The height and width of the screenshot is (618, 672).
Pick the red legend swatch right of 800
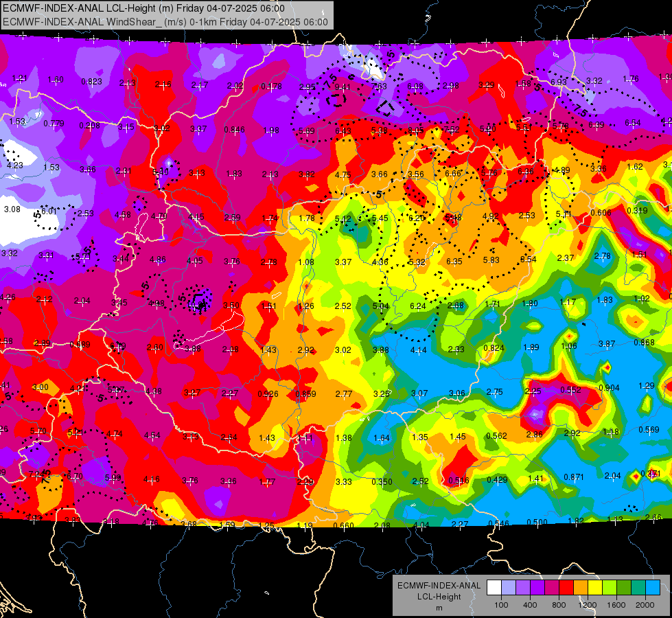coord(566,587)
